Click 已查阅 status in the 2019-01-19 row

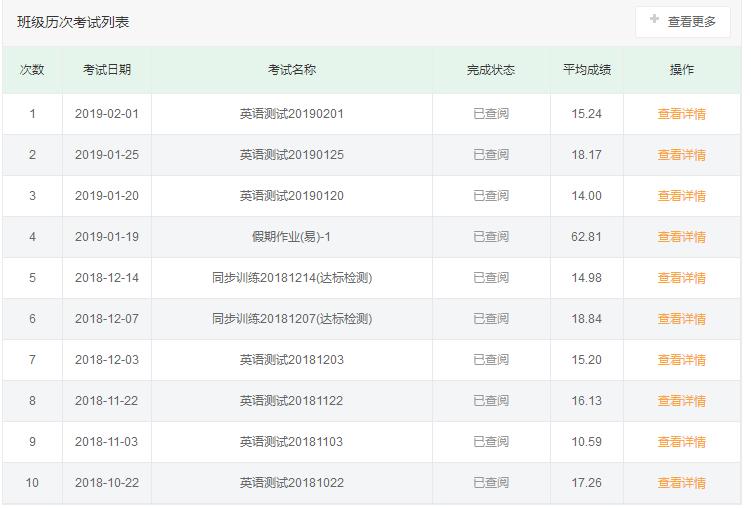[x=491, y=237]
